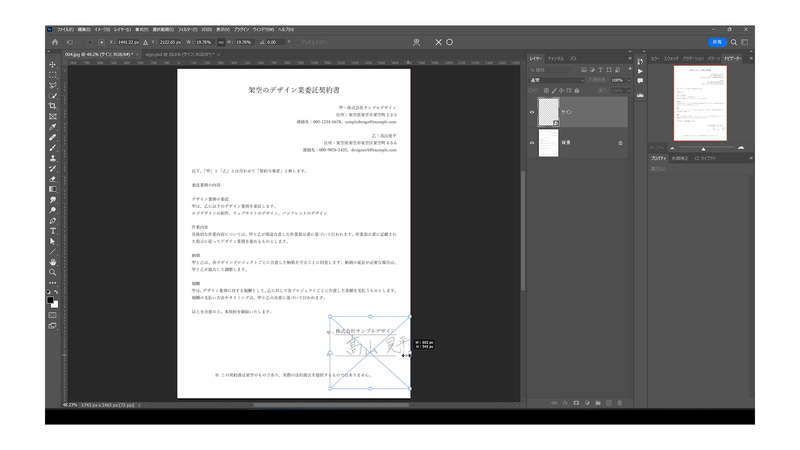Commit the transform with the circle

tap(449, 42)
